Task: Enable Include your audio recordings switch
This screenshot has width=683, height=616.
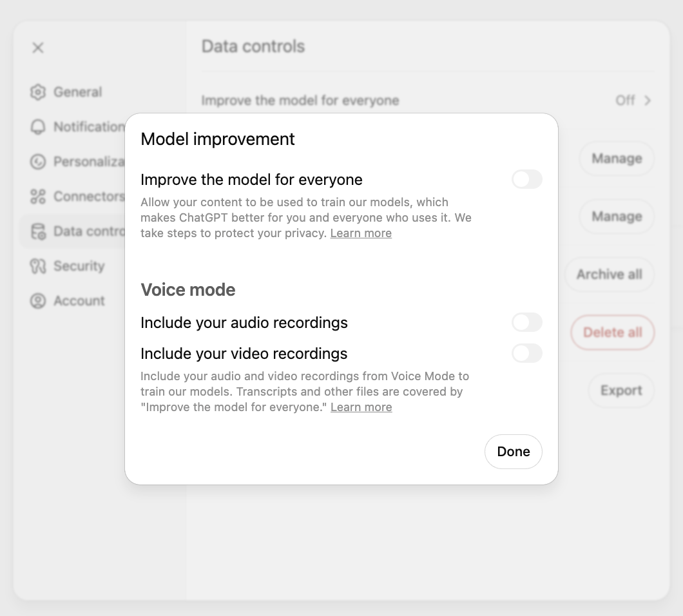Action: click(x=526, y=322)
